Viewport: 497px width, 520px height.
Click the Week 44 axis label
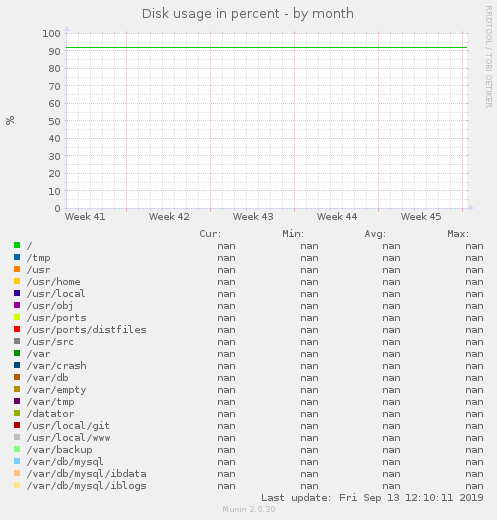click(x=337, y=217)
